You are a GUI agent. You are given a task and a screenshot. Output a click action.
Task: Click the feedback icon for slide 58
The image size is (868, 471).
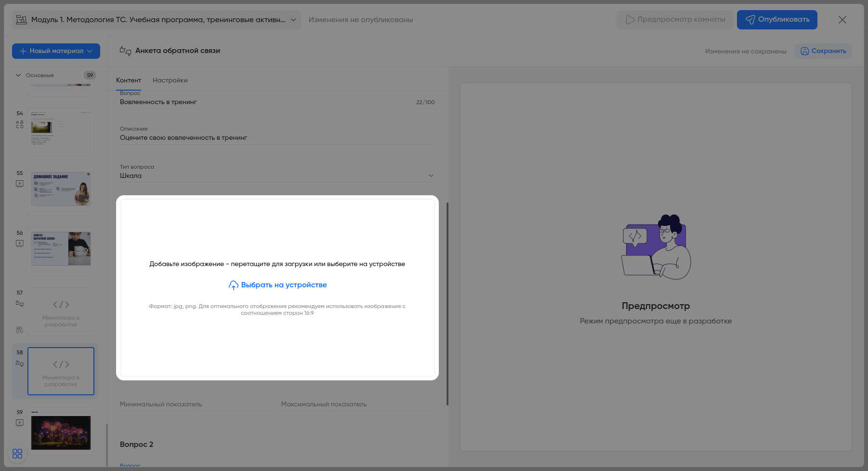tap(20, 363)
